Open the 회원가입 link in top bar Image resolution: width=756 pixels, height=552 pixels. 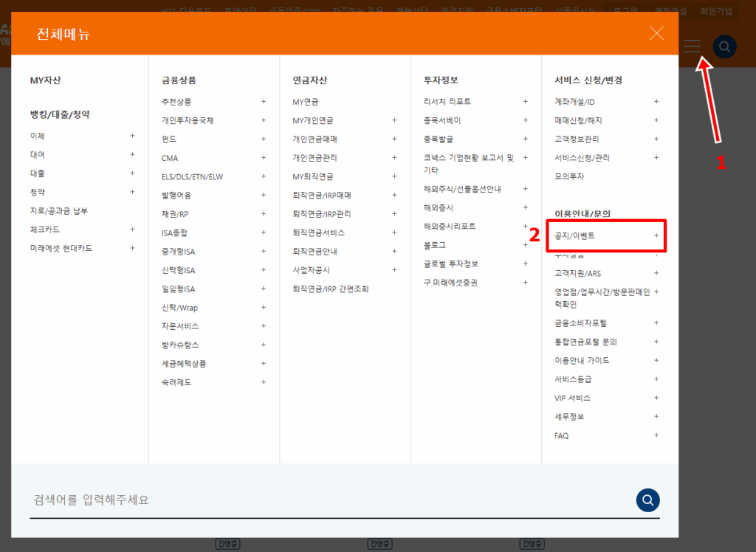pos(715,11)
